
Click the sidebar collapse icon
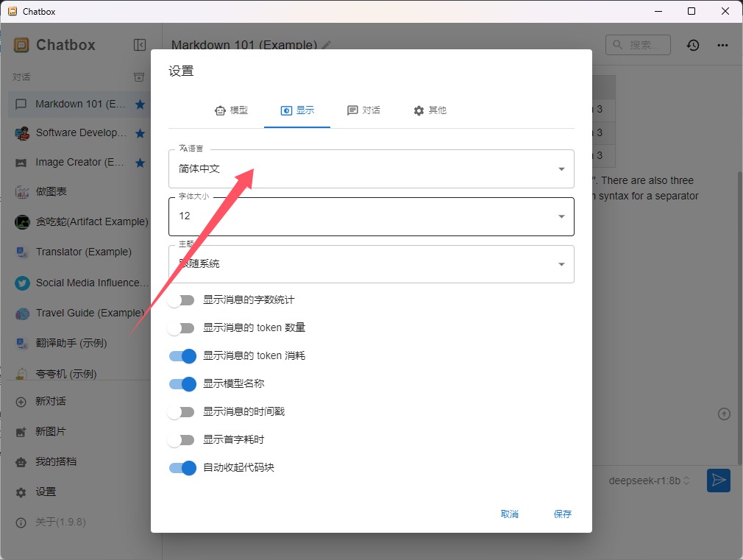pos(140,45)
